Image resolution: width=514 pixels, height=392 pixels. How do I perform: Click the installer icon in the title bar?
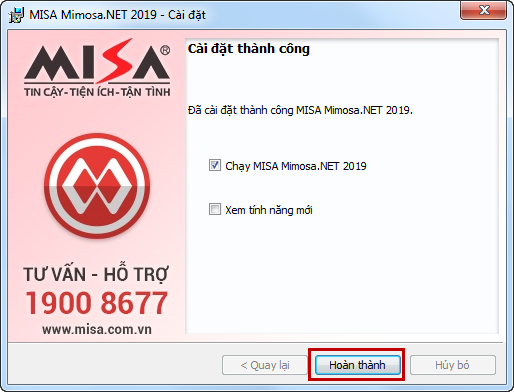[x=16, y=15]
